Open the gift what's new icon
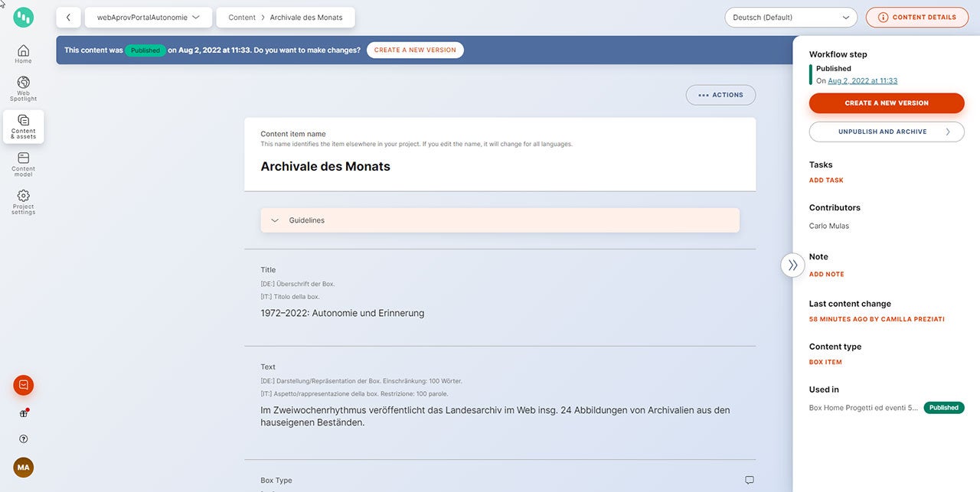Image resolution: width=980 pixels, height=492 pixels. 23,414
